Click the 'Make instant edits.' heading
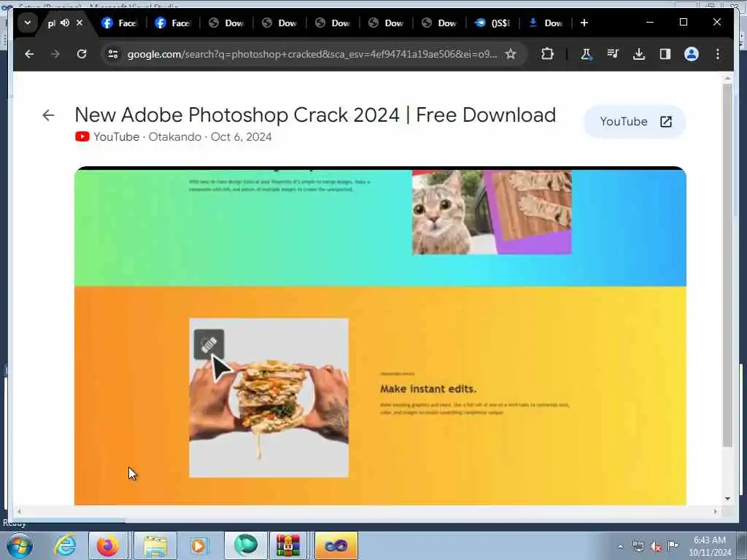Viewport: 747px width, 560px height. [x=428, y=389]
